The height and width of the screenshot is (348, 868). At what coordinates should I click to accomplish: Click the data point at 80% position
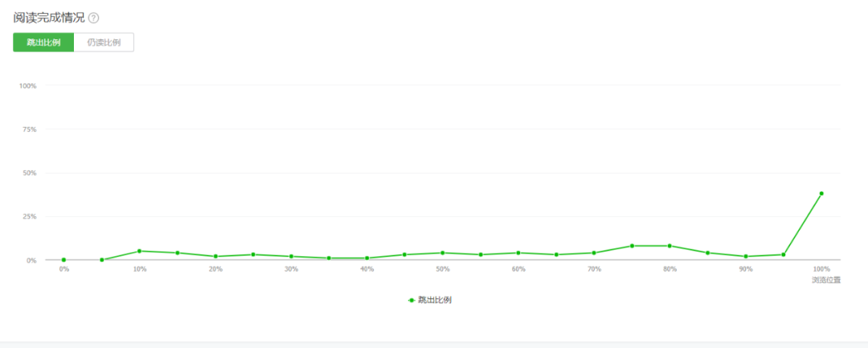669,246
